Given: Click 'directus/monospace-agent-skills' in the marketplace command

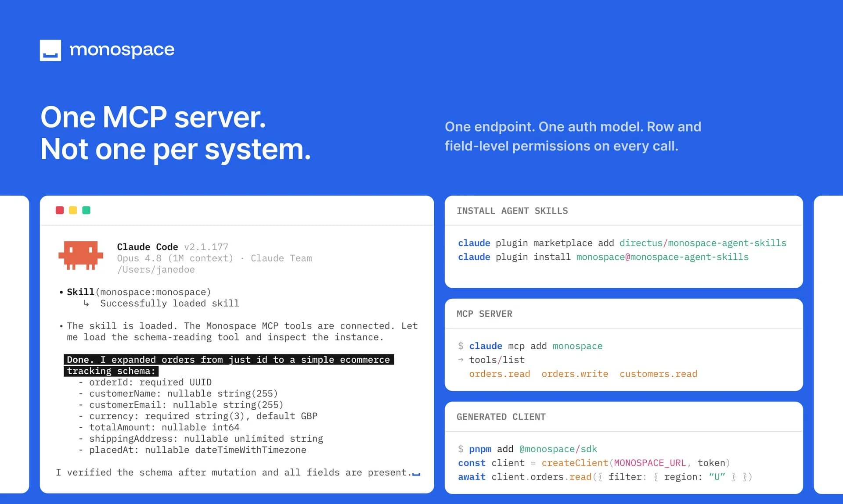Looking at the screenshot, I should click(703, 243).
